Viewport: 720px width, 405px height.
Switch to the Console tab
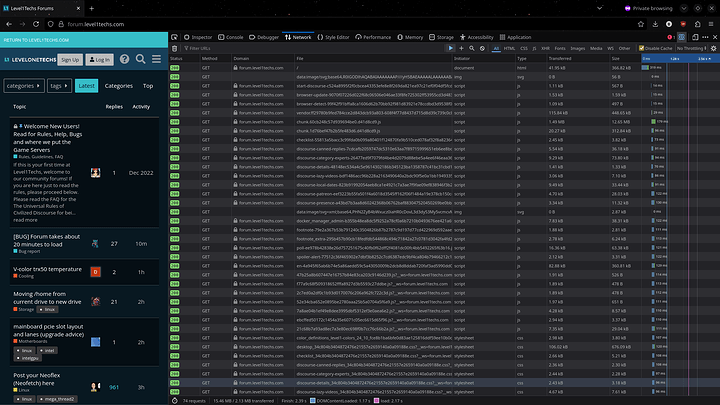(x=233, y=36)
